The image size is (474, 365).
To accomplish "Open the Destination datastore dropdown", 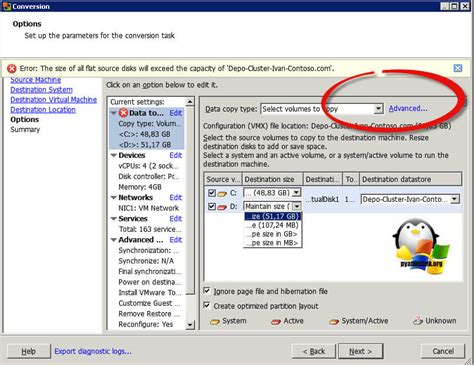I will click(x=455, y=199).
